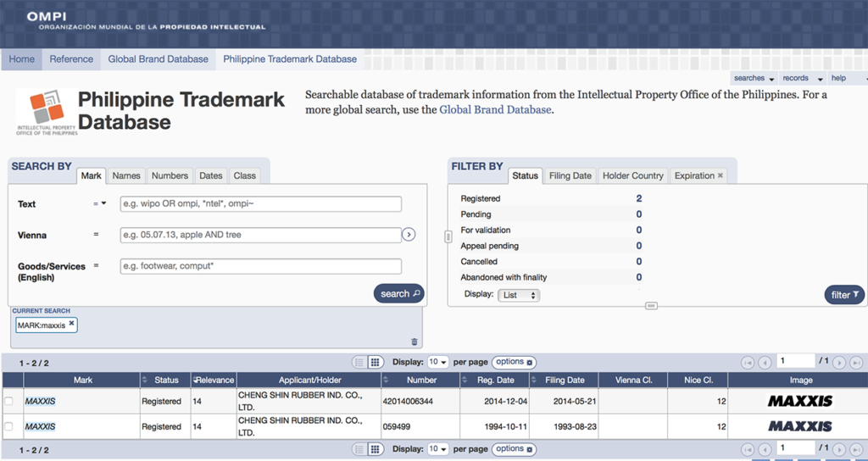This screenshot has height=461, width=868.
Task: Sort results by Status column header
Action: [165, 380]
